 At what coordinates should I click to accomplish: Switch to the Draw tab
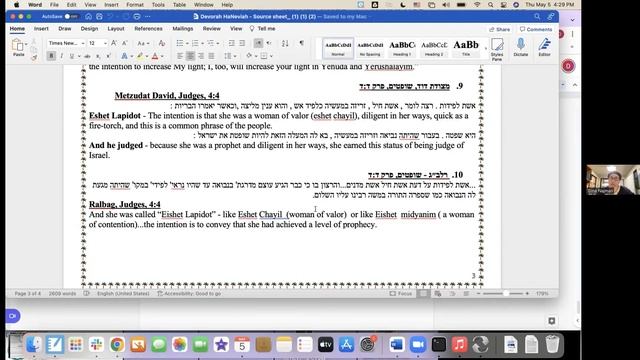click(x=64, y=29)
